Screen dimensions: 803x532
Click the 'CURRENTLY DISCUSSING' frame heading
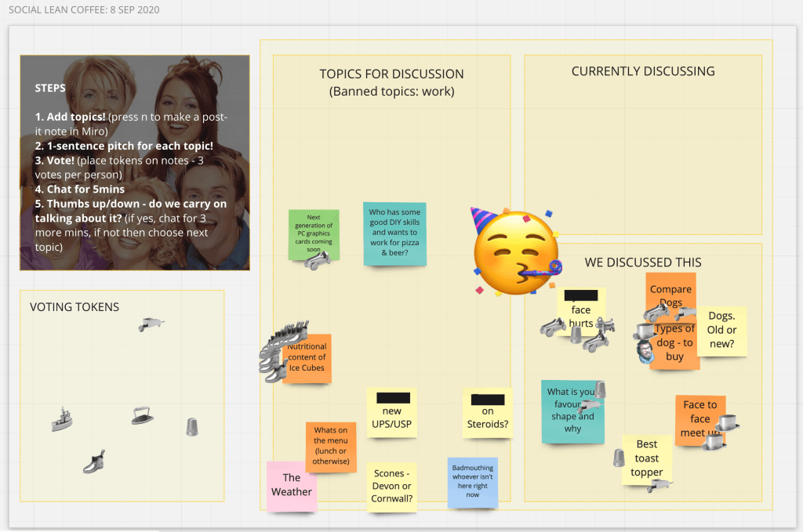coord(642,71)
